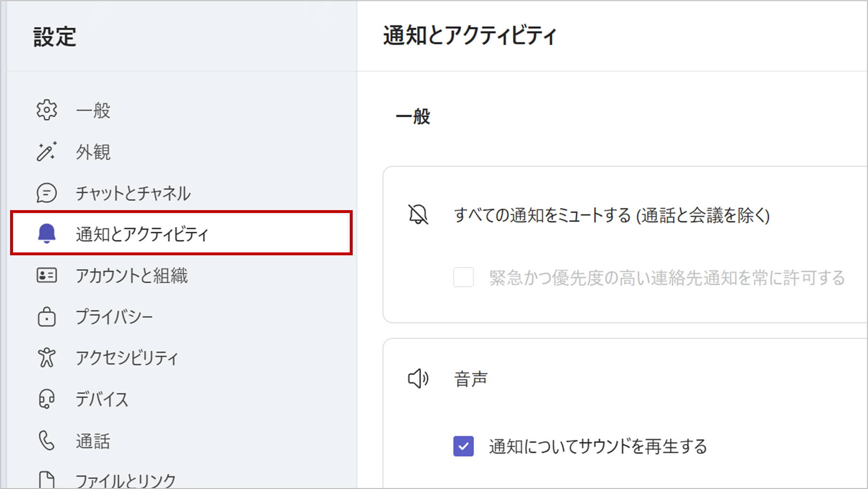This screenshot has width=868, height=489.
Task: Open the デバイス settings page
Action: click(101, 399)
